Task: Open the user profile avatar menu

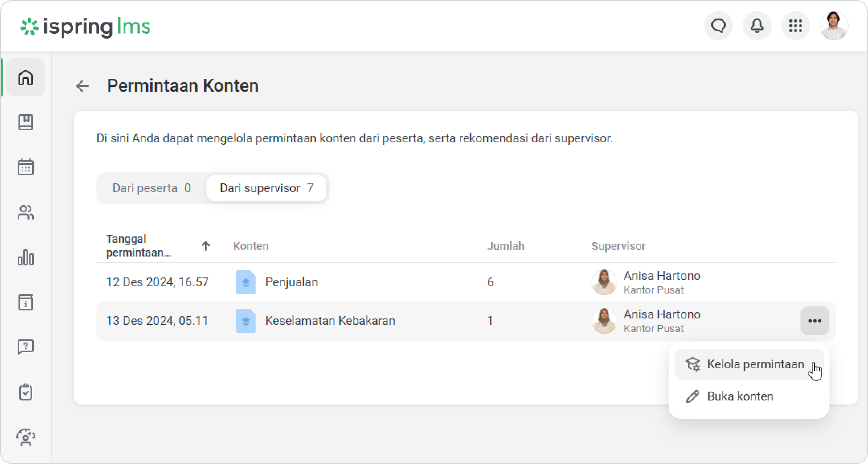Action: tap(834, 26)
